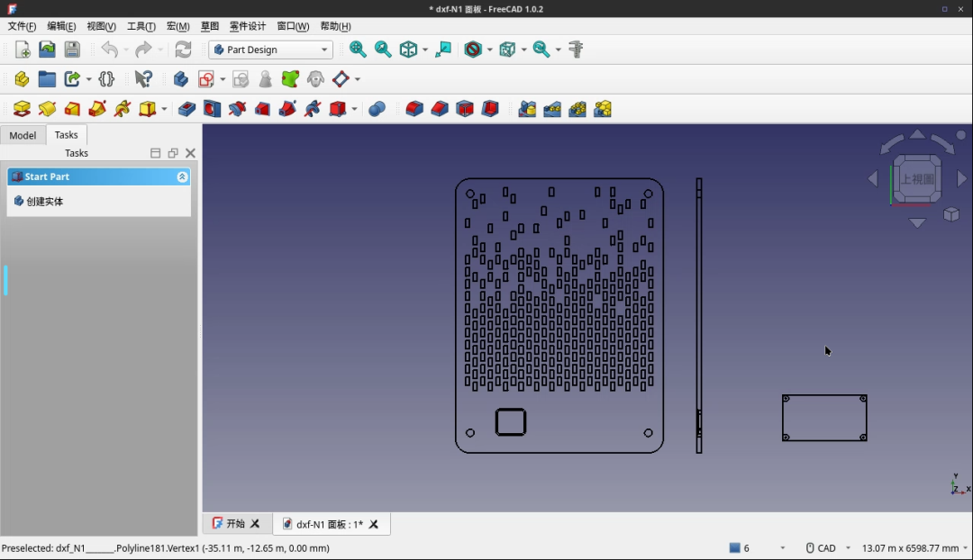Refresh the active document
Screen dimensions: 973x560
tap(183, 50)
